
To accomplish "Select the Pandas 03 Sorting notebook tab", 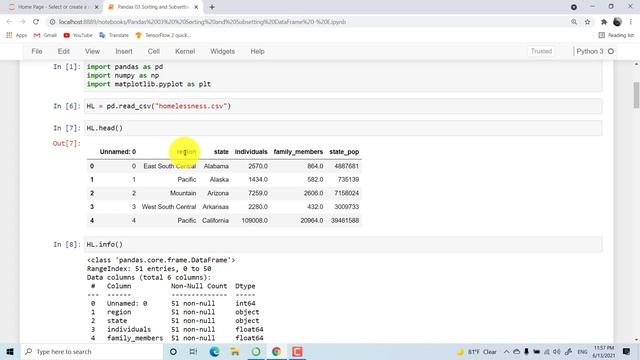I will pyautogui.click(x=152, y=7).
